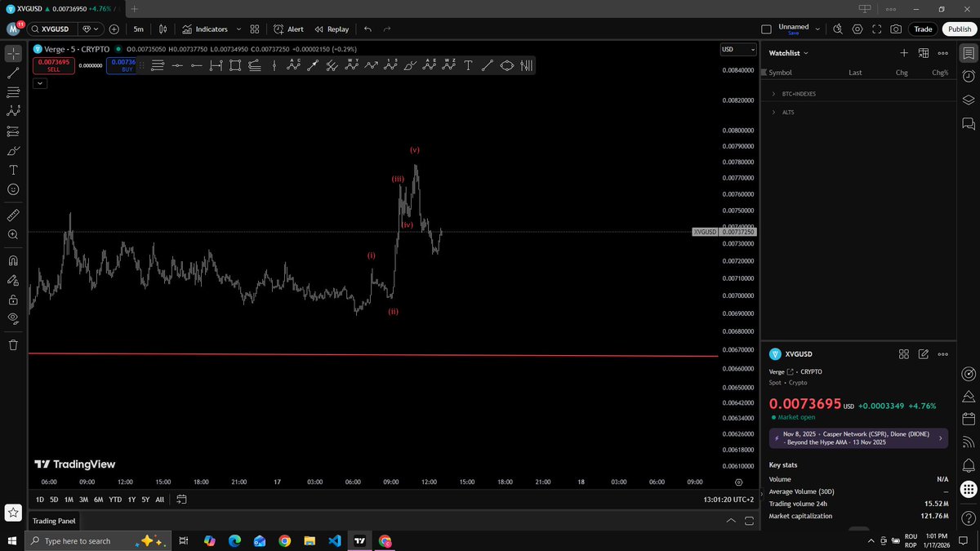Viewport: 980px width, 551px height.
Task: Open the time zone menu 13:01:20 UTC+2
Action: click(728, 499)
